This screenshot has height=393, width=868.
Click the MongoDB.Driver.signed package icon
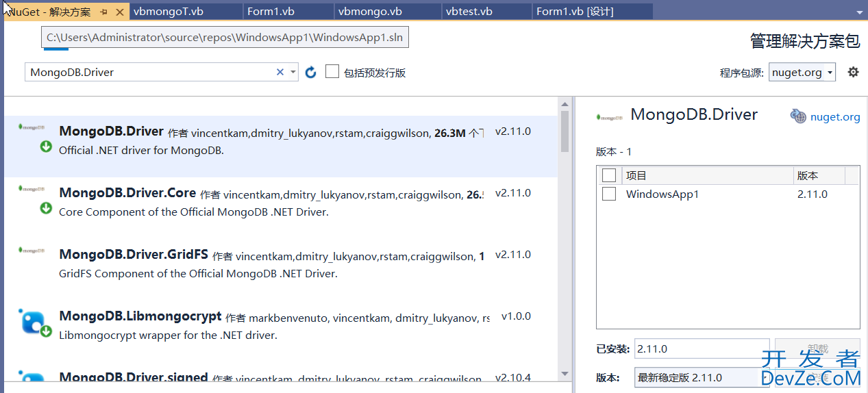pyautogui.click(x=32, y=377)
